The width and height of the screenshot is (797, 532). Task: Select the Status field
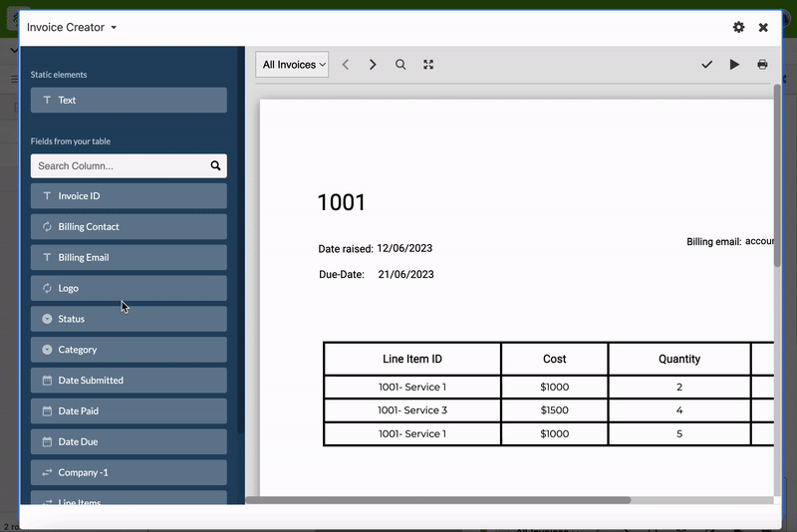pyautogui.click(x=129, y=319)
